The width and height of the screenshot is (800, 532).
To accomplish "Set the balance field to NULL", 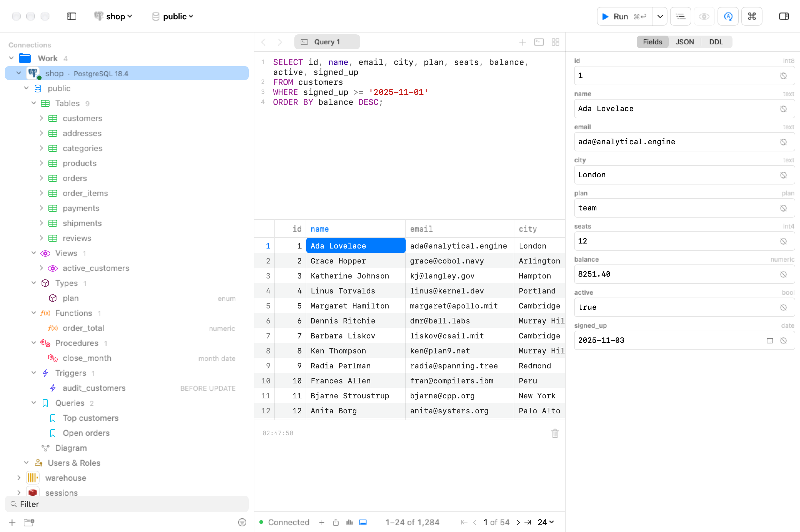I will pyautogui.click(x=783, y=274).
